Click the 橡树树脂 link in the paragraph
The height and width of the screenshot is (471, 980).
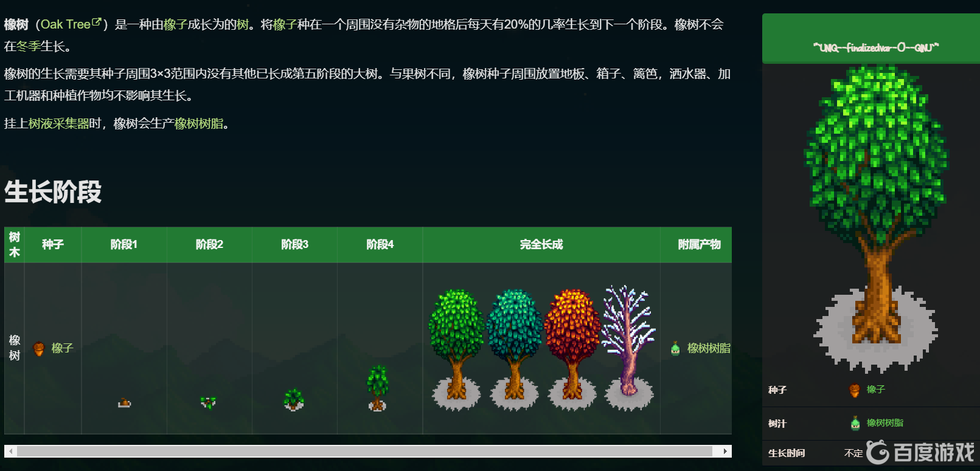[x=199, y=123]
